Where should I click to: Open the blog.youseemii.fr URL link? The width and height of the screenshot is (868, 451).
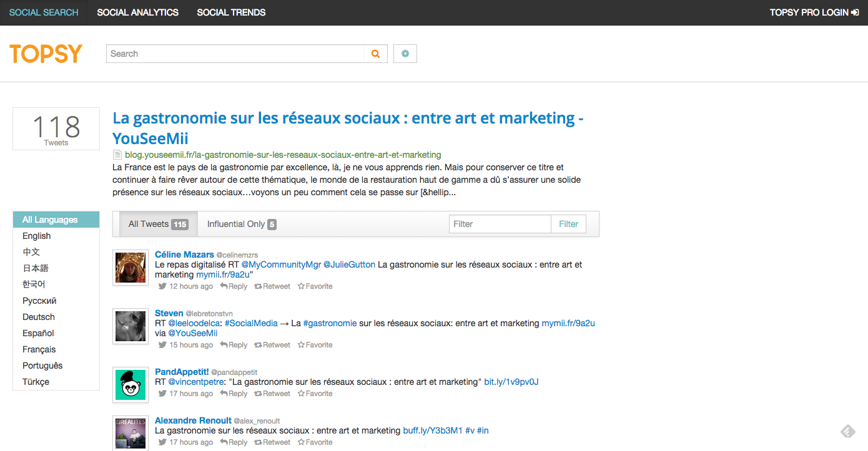[x=283, y=155]
